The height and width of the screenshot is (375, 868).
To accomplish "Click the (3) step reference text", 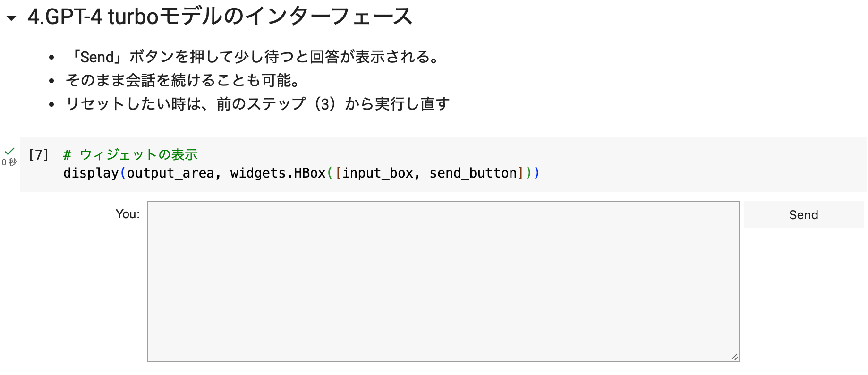I will click(x=325, y=104).
